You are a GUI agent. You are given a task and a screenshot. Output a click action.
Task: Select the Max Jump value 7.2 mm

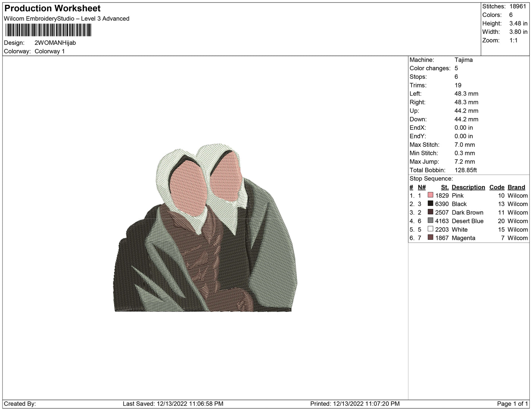click(x=465, y=161)
